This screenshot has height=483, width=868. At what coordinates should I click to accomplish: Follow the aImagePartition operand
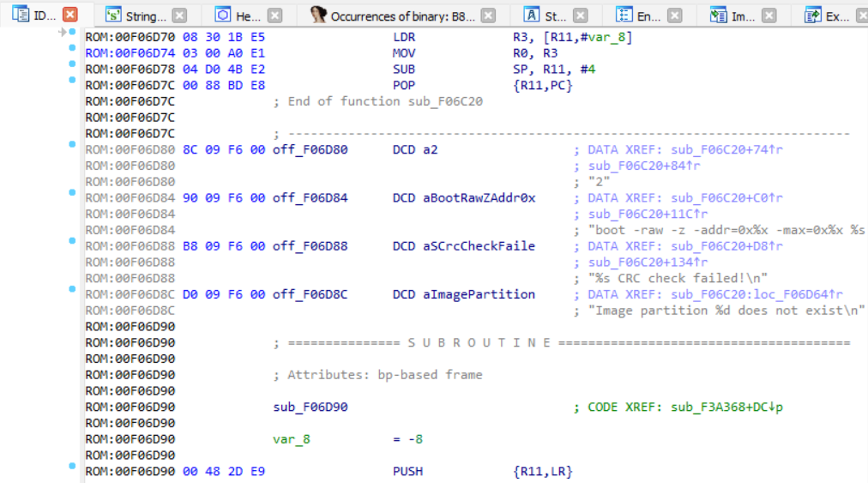(x=479, y=294)
